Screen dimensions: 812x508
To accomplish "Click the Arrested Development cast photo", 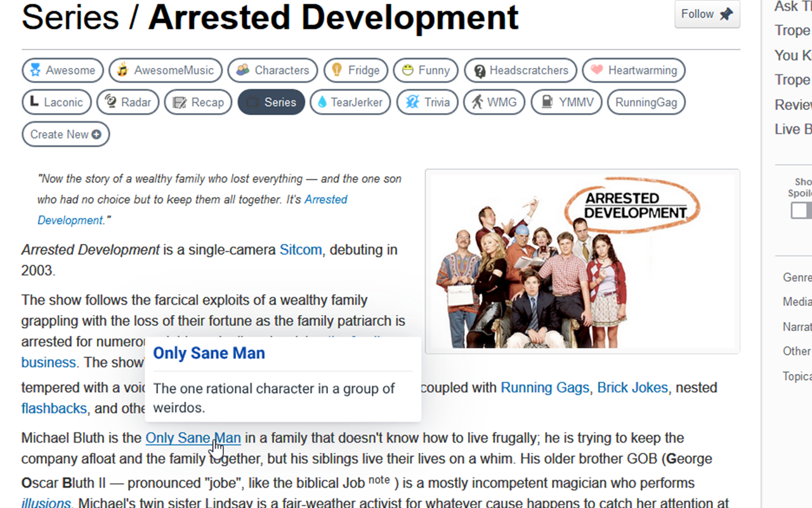I will 582,260.
